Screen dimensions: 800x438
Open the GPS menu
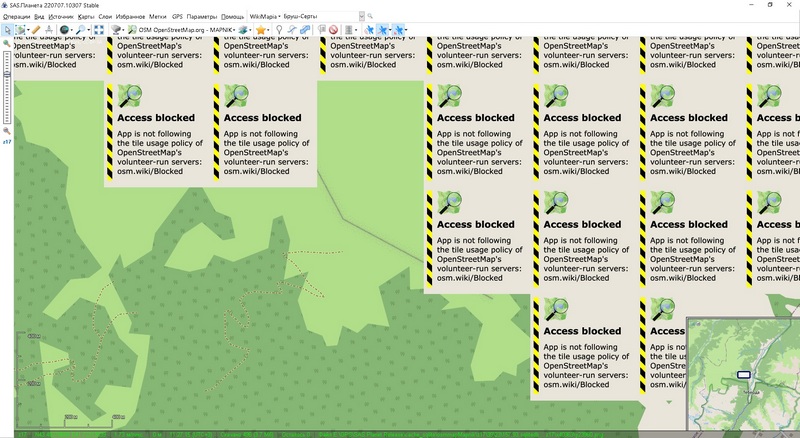pos(177,17)
